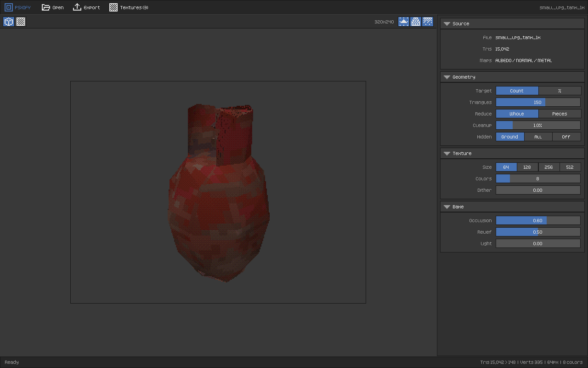This screenshot has height=368, width=588.
Task: Set Target mode to percent
Action: (x=560, y=91)
